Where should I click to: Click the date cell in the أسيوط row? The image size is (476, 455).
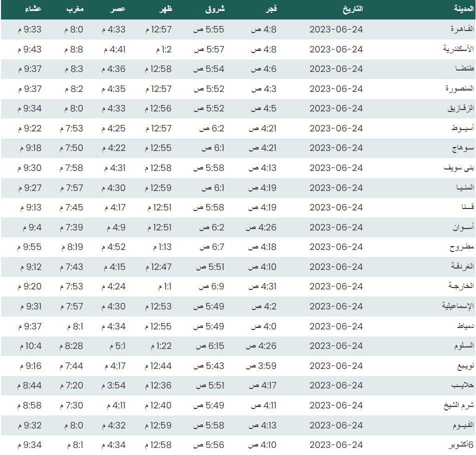336,128
